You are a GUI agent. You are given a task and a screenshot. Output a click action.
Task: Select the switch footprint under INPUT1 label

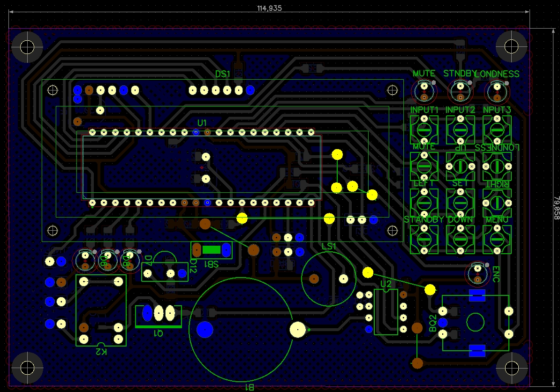point(424,129)
